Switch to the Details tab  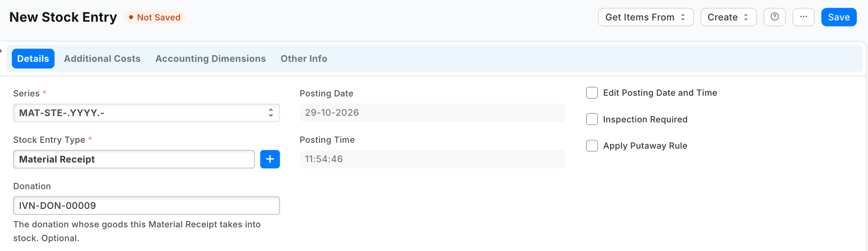(33, 58)
